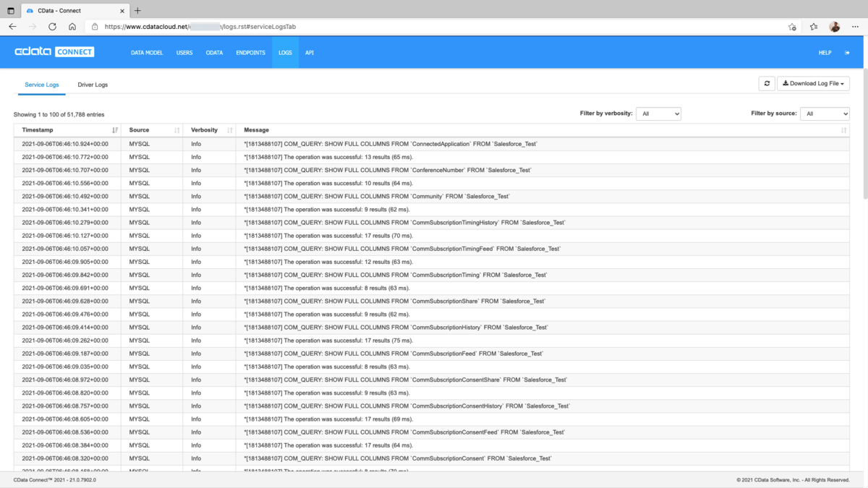The image size is (868, 488).
Task: Click the tab actions icon at far left
Action: coord(11,11)
